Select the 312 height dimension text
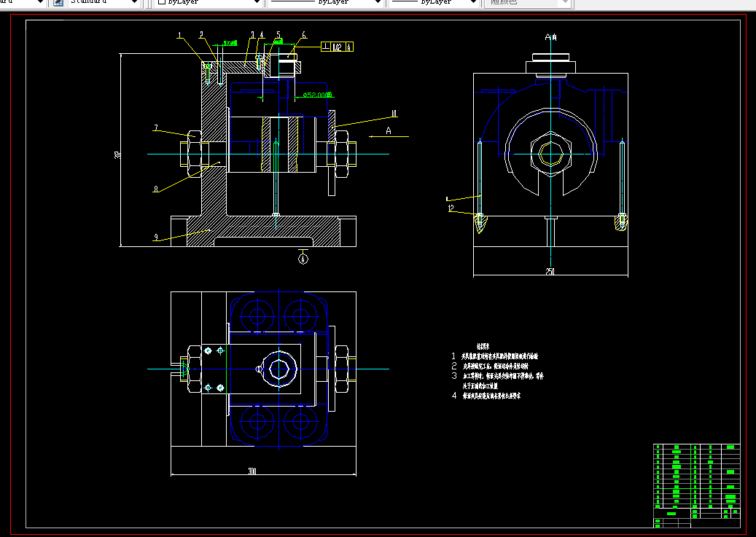Image resolution: width=756 pixels, height=537 pixels. [117, 154]
